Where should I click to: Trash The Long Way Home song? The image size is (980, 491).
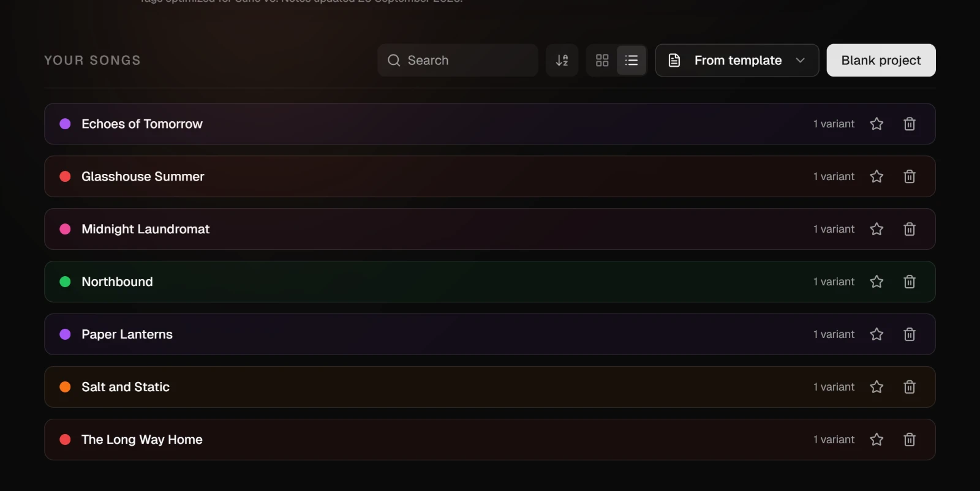point(910,440)
